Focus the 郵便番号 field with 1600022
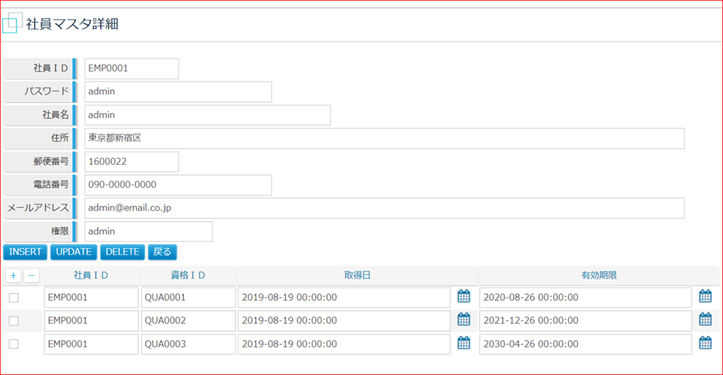723x375 pixels. (x=131, y=162)
